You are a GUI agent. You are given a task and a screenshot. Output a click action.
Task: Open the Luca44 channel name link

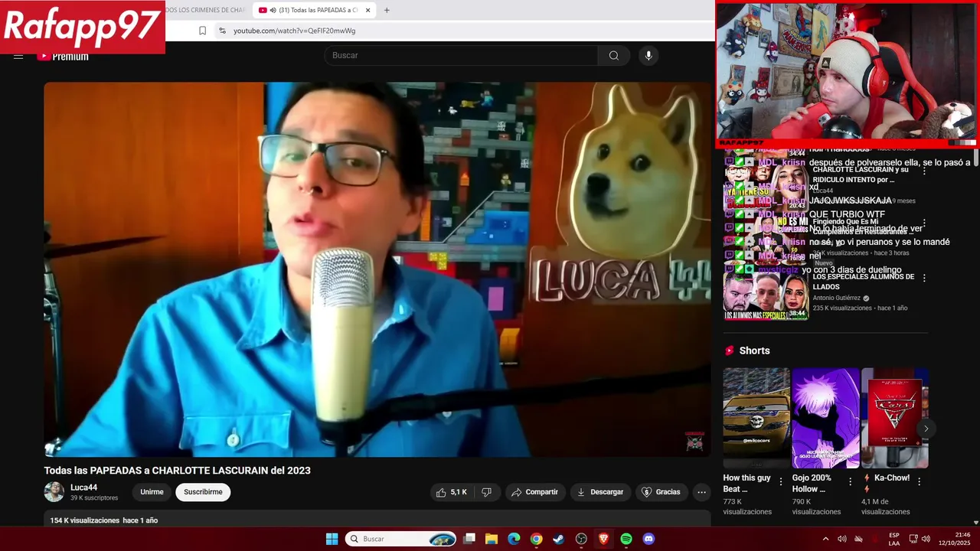click(84, 487)
